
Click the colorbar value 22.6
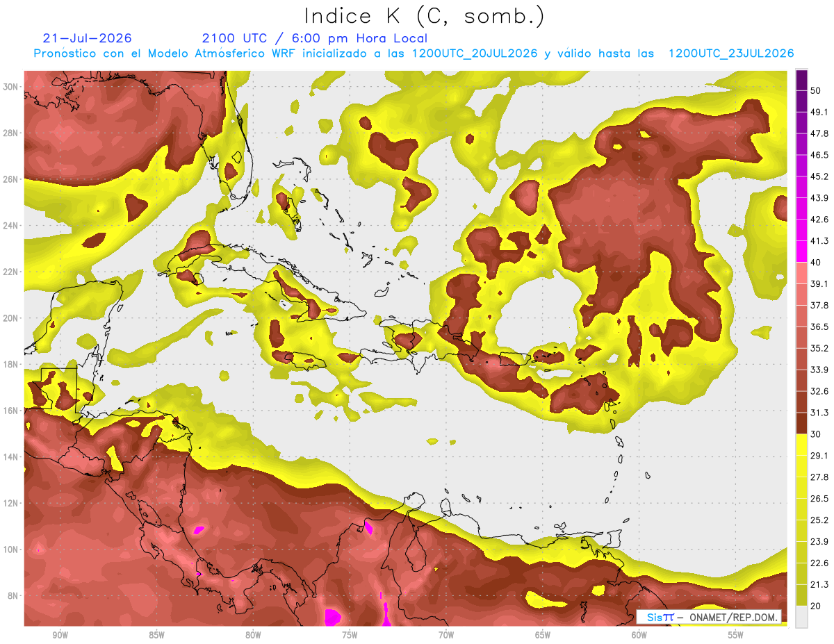(x=819, y=563)
